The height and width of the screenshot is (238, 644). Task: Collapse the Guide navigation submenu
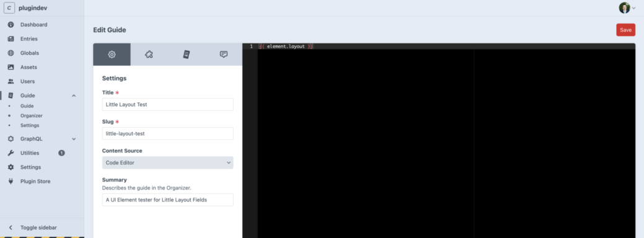coord(74,96)
